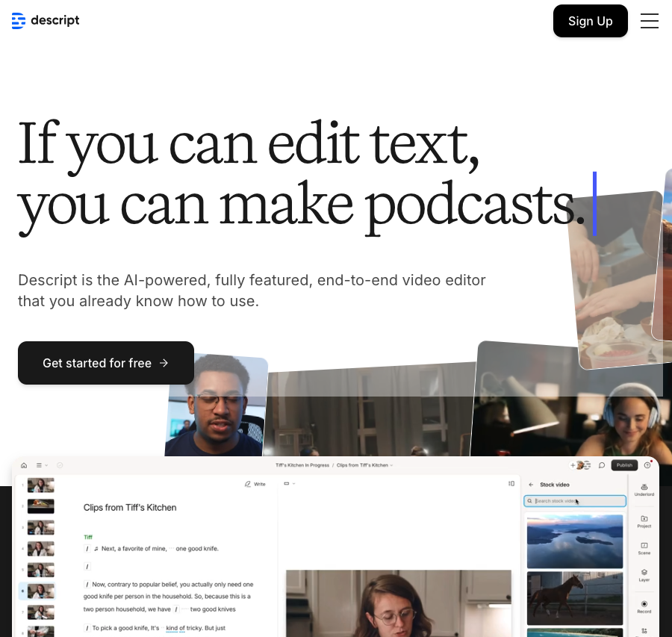The width and height of the screenshot is (672, 637).
Task: Click the Publish button
Action: coord(624,465)
